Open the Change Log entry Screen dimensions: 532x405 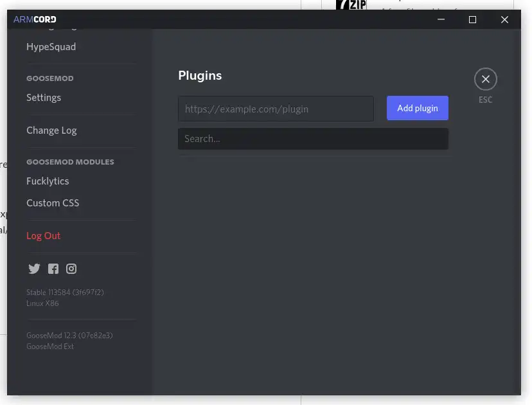coord(51,130)
